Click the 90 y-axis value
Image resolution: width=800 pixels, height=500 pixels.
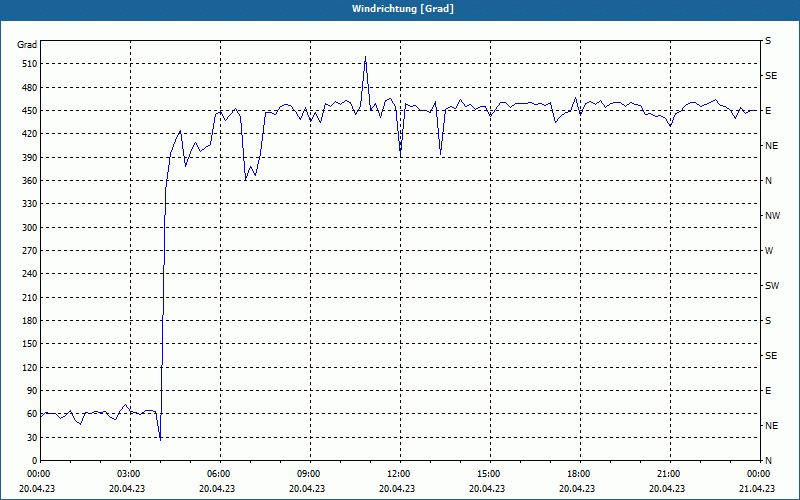click(32, 391)
